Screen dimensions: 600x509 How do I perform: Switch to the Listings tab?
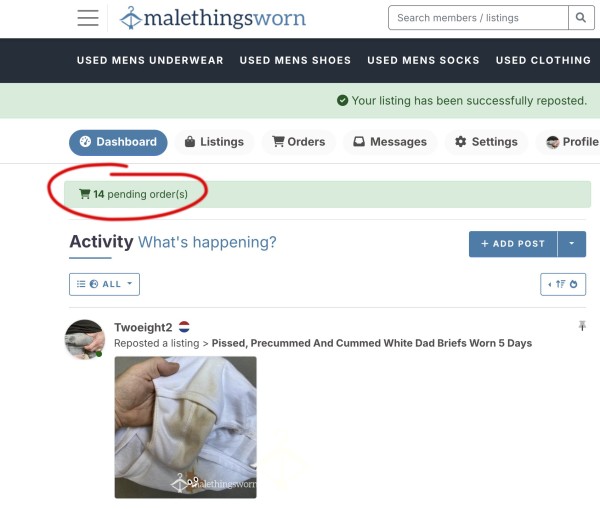(x=214, y=142)
